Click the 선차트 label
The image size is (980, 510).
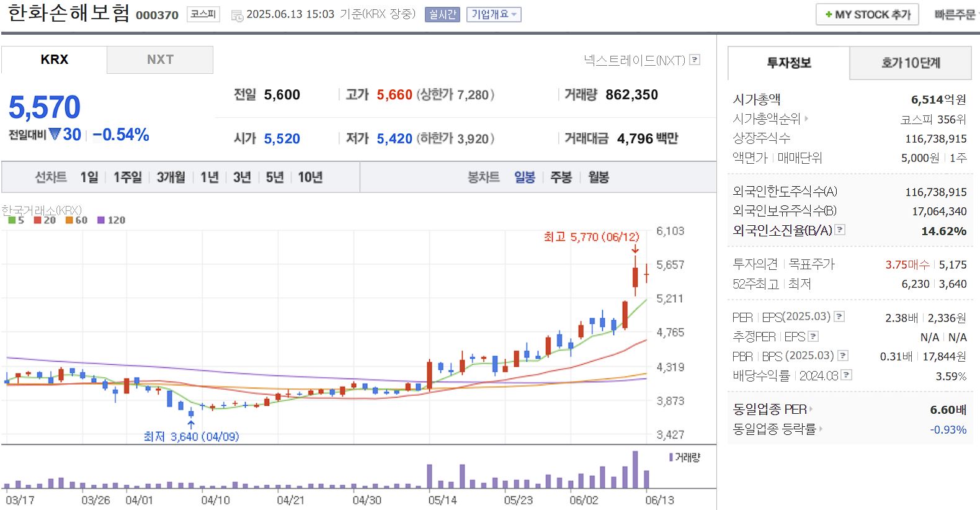[x=51, y=177]
